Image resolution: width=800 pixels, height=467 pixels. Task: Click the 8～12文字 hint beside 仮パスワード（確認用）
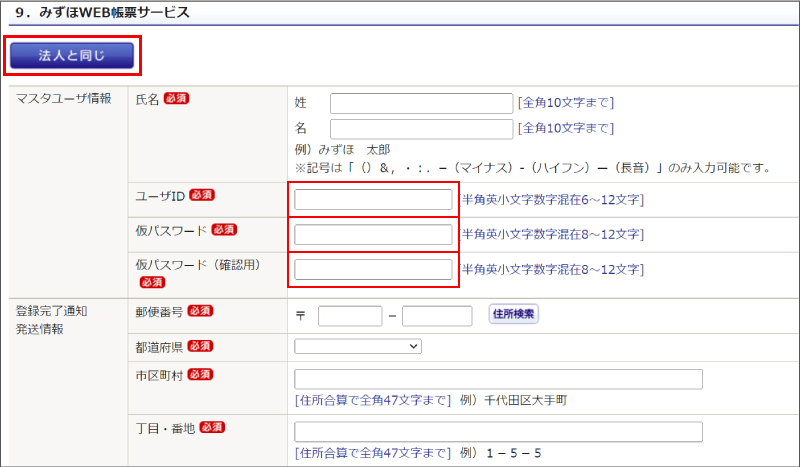point(553,269)
